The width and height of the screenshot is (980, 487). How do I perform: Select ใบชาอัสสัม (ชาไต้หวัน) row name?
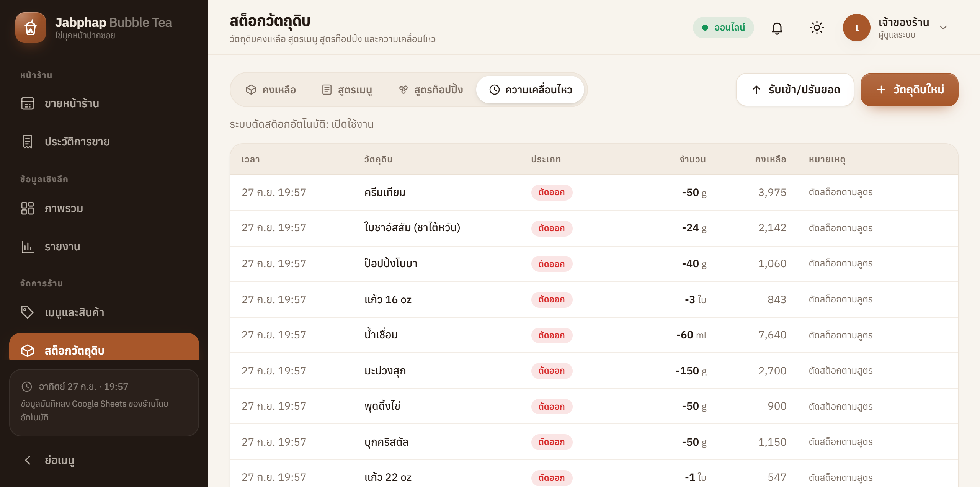click(x=412, y=227)
